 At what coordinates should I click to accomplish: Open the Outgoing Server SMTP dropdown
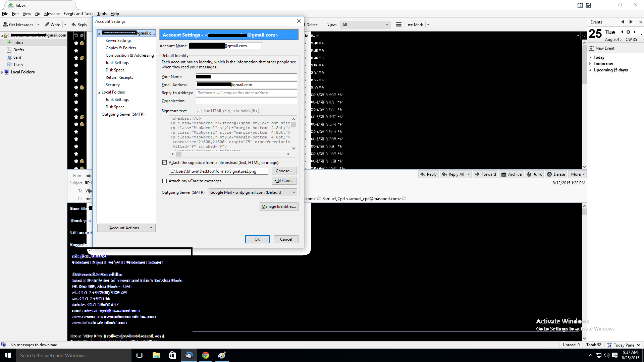click(253, 192)
